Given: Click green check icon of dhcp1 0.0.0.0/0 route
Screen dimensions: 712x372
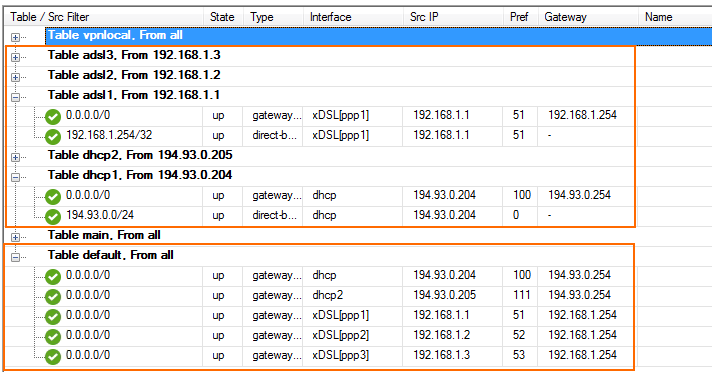Looking at the screenshot, I should pos(53,197).
